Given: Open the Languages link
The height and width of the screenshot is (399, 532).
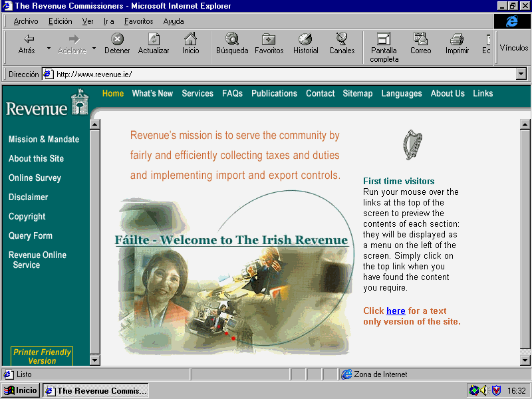Looking at the screenshot, I should [402, 93].
